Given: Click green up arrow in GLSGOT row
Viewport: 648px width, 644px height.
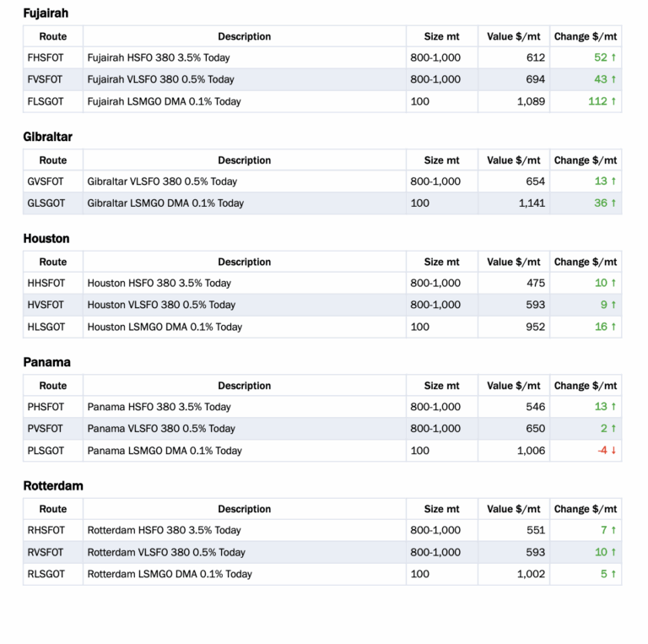Looking at the screenshot, I should click(613, 203).
